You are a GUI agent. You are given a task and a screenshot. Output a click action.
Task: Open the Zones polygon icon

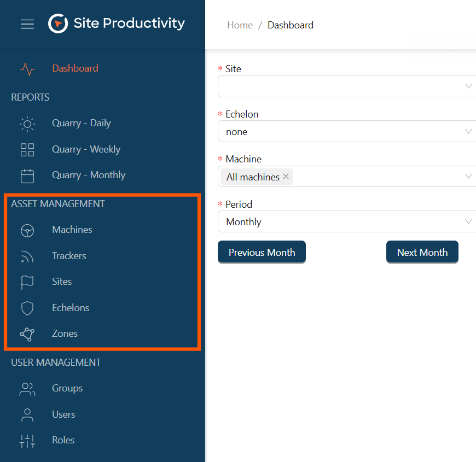27,334
